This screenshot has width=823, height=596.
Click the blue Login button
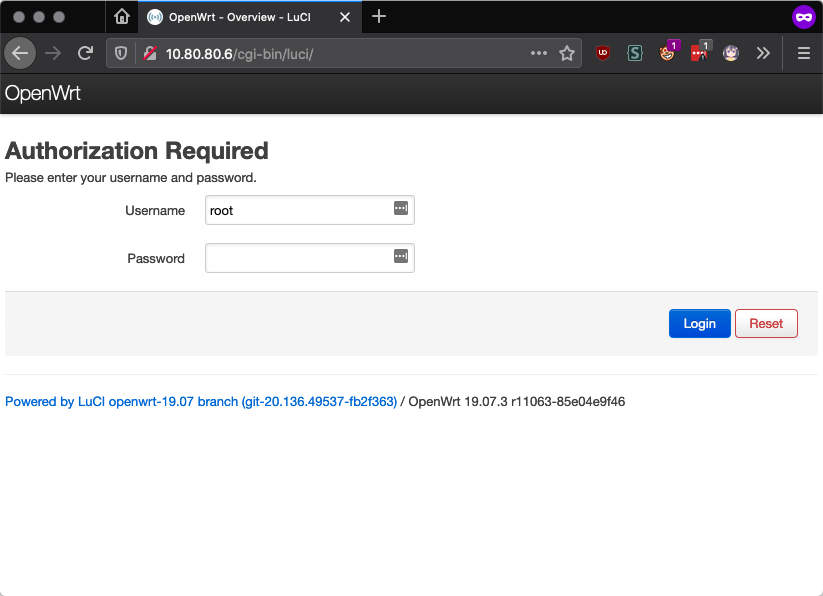pyautogui.click(x=700, y=324)
